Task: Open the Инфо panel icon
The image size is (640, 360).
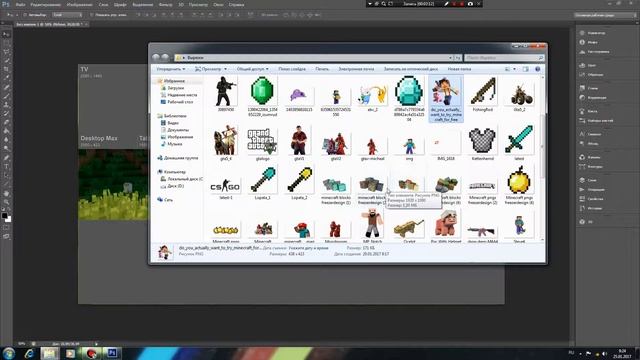Action: 582,42
